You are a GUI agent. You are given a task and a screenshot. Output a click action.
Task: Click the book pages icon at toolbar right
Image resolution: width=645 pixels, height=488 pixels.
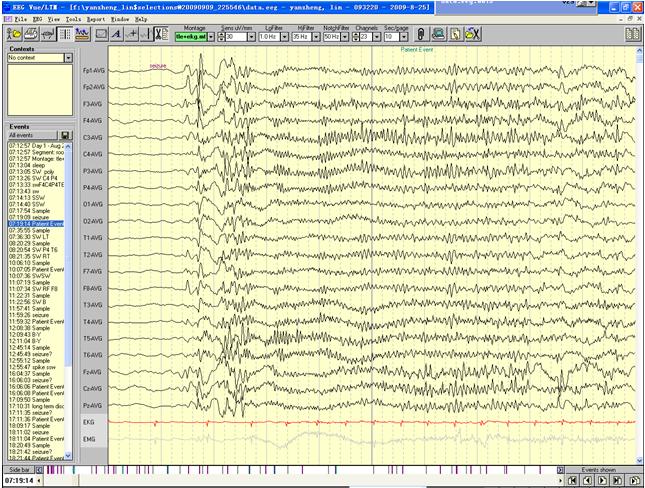click(633, 34)
